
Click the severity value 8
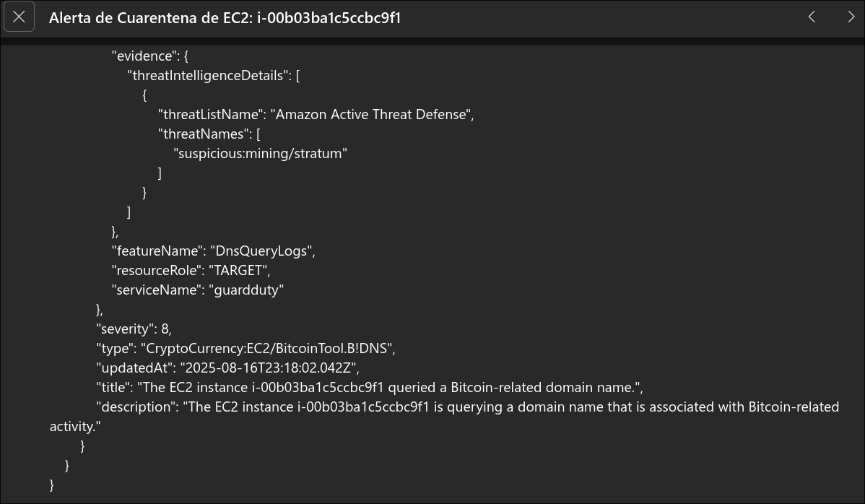tap(165, 329)
